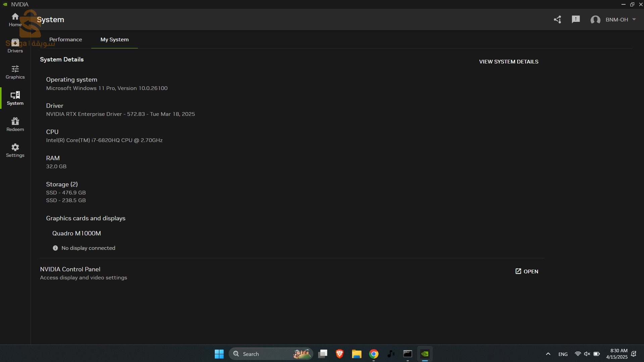
Task: Open File Explorer from the taskbar
Action: pos(356,354)
